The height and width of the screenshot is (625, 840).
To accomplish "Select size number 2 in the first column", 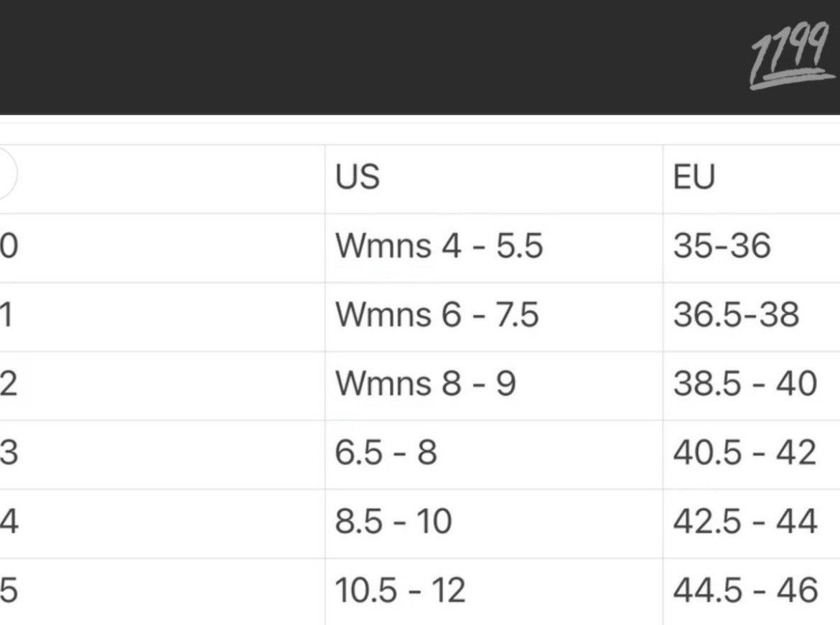I will coord(9,384).
